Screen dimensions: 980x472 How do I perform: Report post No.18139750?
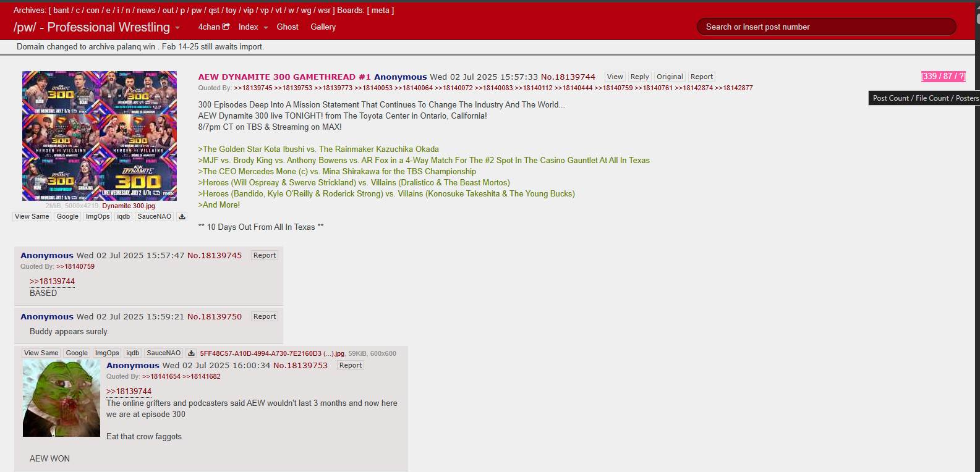click(265, 316)
